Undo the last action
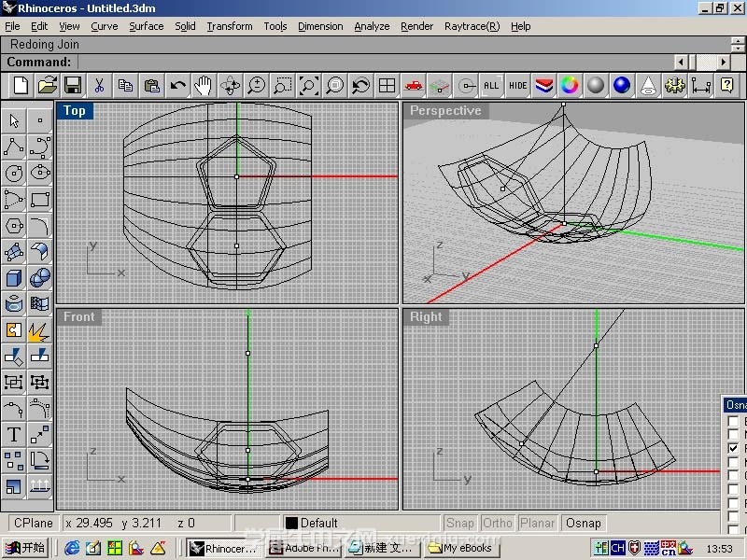747x560 pixels. click(x=177, y=86)
